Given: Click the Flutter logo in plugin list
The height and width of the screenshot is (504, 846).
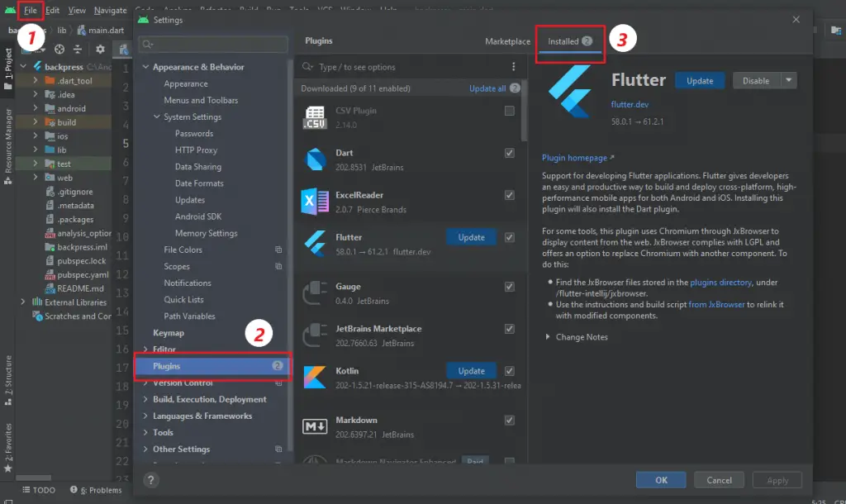Looking at the screenshot, I should coord(315,244).
